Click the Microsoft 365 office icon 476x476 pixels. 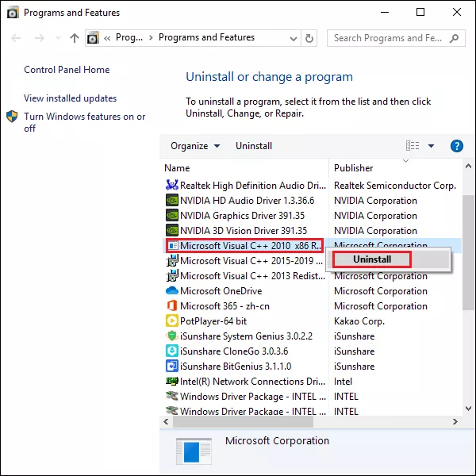coord(172,305)
